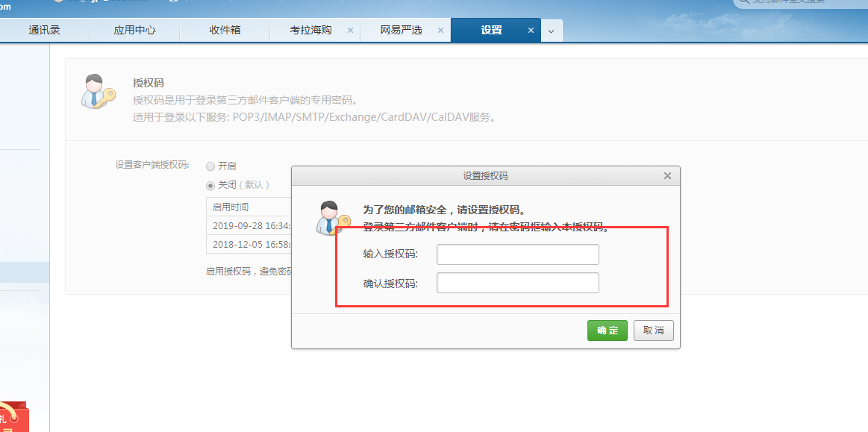The height and width of the screenshot is (432, 868).
Task: Close the 网易严选 tab
Action: [440, 31]
